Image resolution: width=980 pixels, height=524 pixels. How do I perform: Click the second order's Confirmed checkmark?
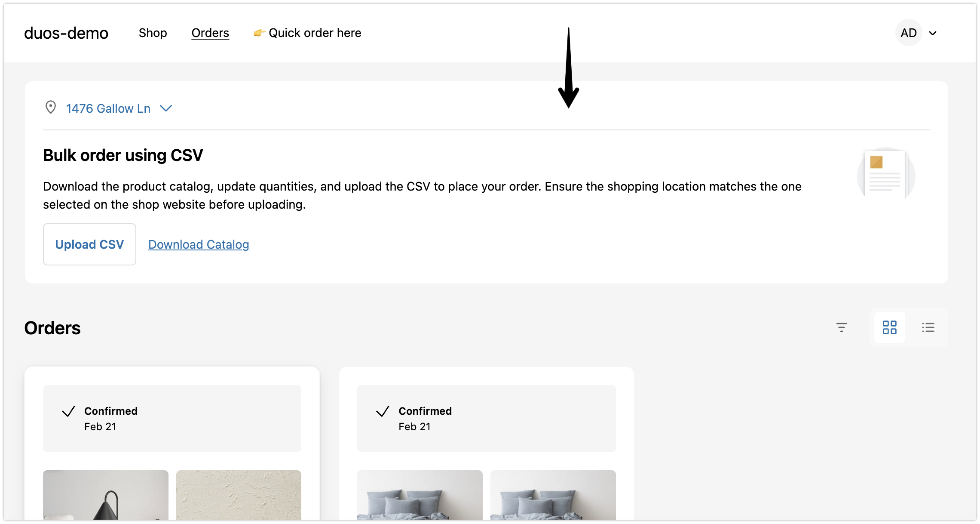click(383, 411)
